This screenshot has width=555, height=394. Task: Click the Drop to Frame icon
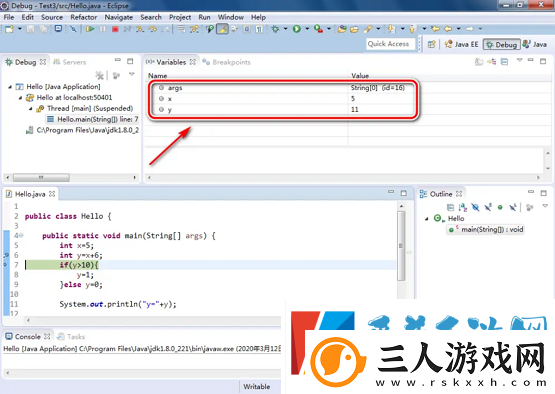pyautogui.click(x=181, y=29)
